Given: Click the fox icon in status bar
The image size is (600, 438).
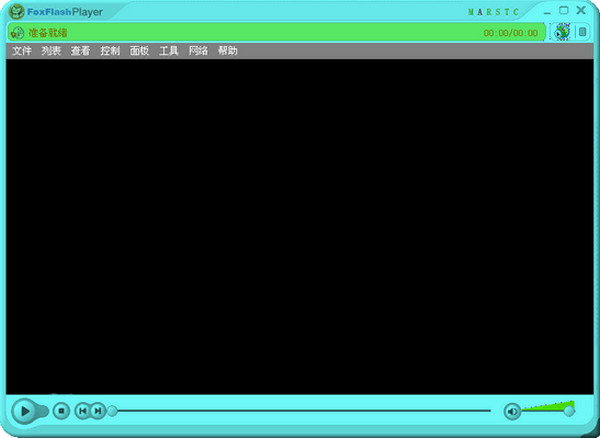Looking at the screenshot, I should tap(17, 33).
